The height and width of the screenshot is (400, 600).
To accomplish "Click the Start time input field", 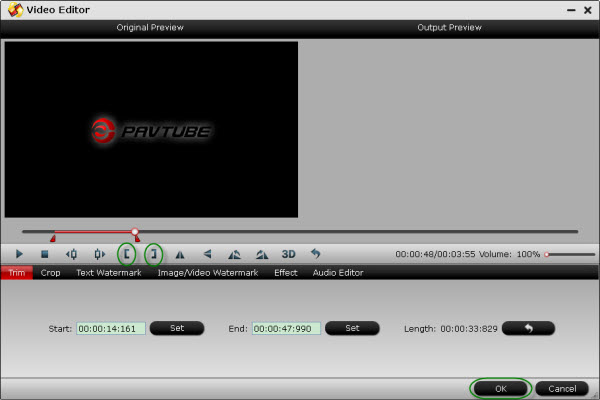I will 111,328.
